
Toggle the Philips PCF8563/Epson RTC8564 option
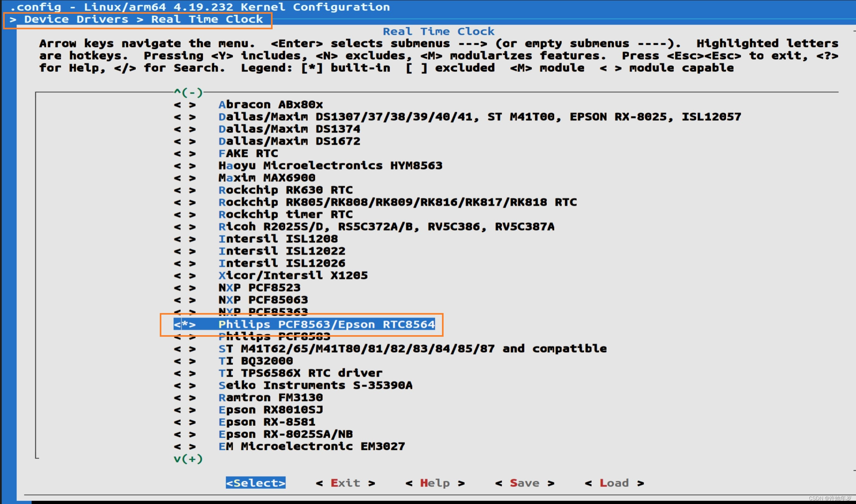pyautogui.click(x=326, y=324)
